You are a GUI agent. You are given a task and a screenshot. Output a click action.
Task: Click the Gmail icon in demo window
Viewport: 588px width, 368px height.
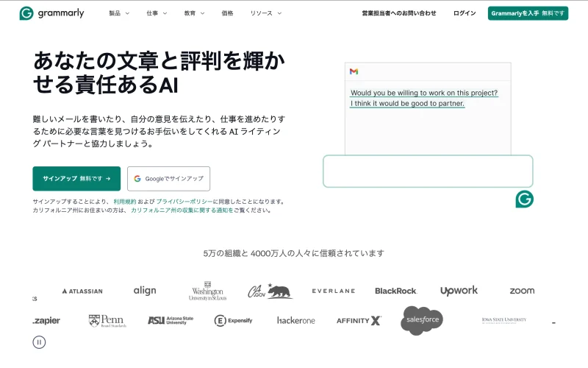click(x=354, y=71)
